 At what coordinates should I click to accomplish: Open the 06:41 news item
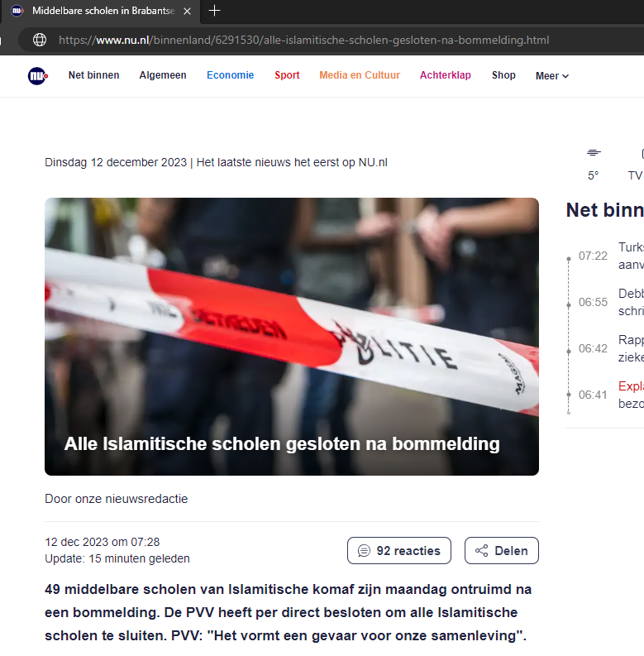click(x=630, y=394)
